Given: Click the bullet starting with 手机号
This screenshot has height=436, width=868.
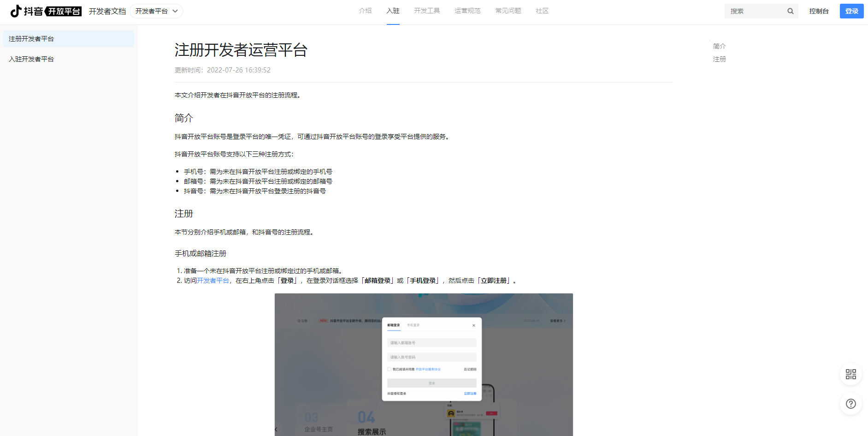Looking at the screenshot, I should click(258, 172).
